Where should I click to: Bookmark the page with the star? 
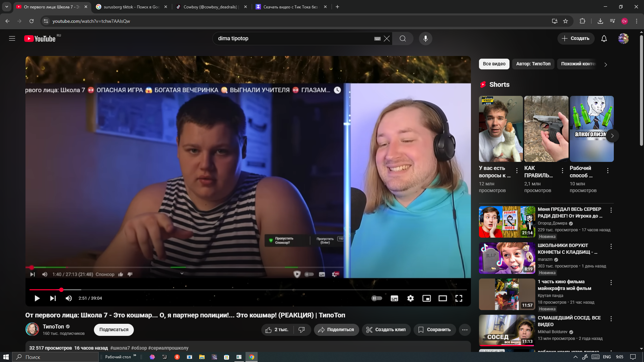pyautogui.click(x=566, y=21)
